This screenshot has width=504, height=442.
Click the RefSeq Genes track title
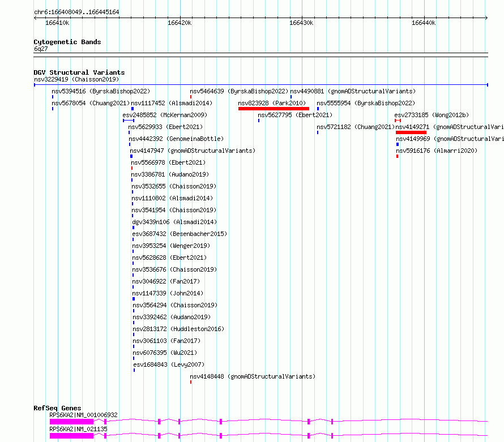coord(57,408)
